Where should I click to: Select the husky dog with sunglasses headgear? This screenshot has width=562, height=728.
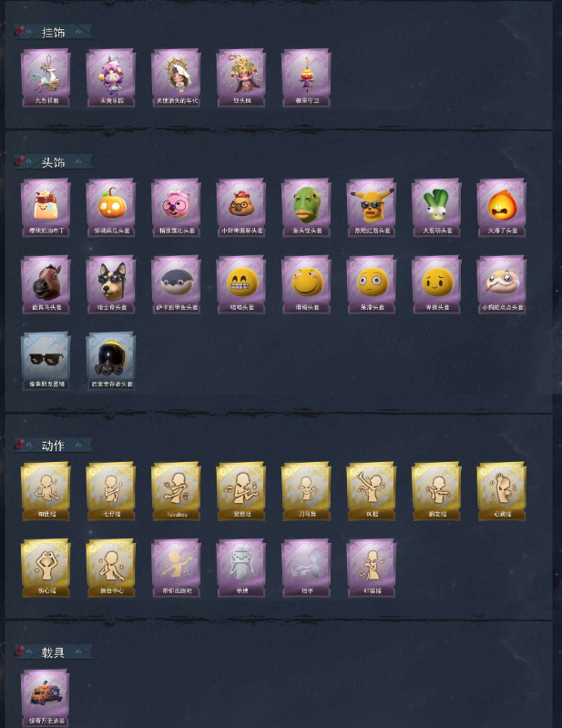pyautogui.click(x=111, y=284)
